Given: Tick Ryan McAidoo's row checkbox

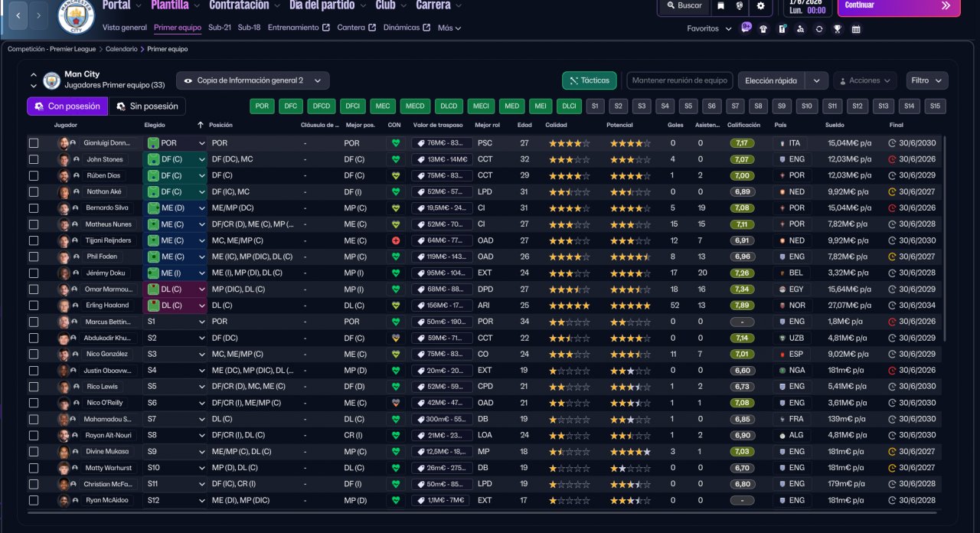Looking at the screenshot, I should pyautogui.click(x=34, y=500).
